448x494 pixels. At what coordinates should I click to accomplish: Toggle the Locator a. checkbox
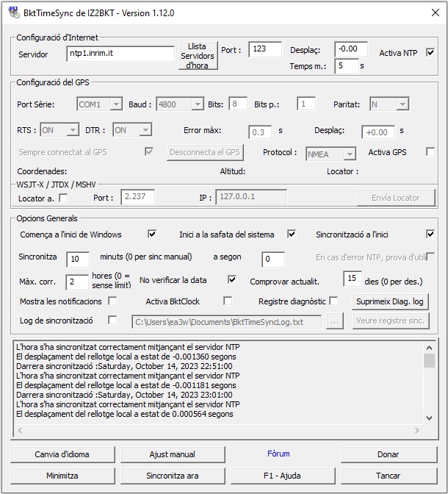(63, 198)
